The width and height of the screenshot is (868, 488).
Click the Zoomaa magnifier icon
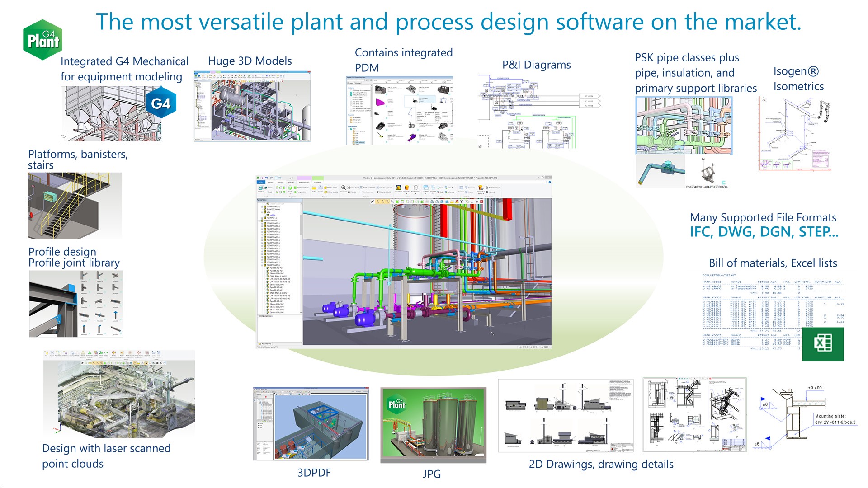[x=344, y=187]
